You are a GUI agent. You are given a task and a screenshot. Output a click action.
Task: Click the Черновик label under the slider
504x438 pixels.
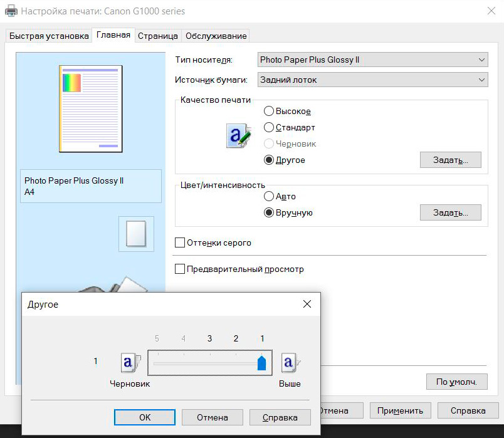point(130,383)
